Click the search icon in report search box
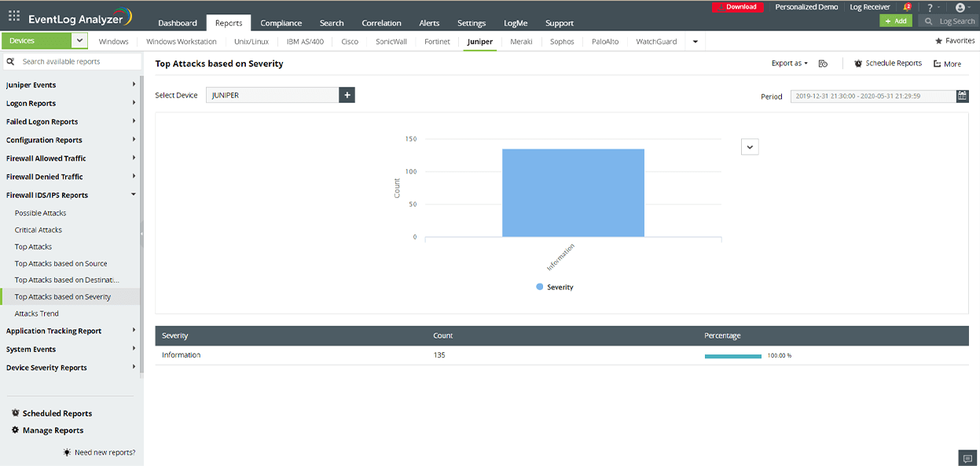This screenshot has height=466, width=980. (11, 61)
